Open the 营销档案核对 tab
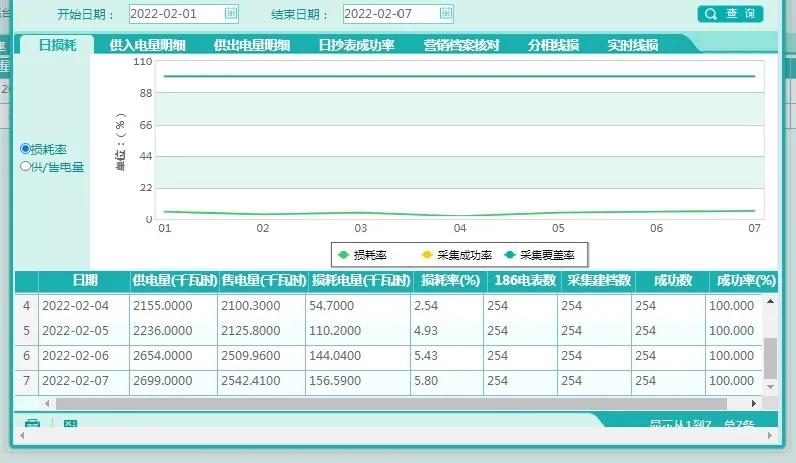This screenshot has width=796, height=463. pos(461,45)
